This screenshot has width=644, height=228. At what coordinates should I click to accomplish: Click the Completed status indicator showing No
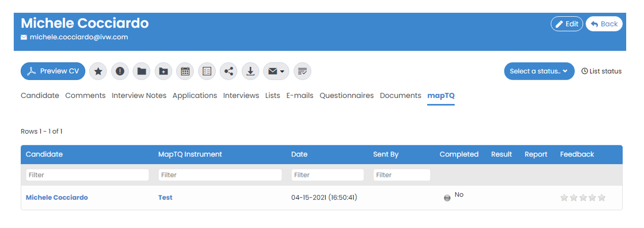click(447, 198)
